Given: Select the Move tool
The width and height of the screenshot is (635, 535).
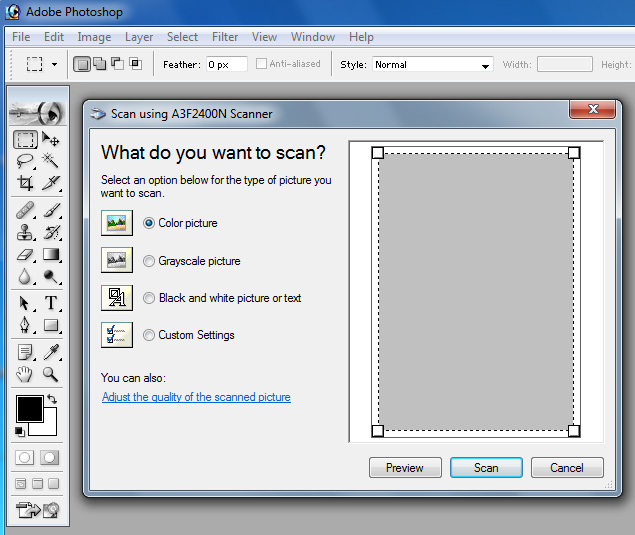Looking at the screenshot, I should click(x=51, y=140).
